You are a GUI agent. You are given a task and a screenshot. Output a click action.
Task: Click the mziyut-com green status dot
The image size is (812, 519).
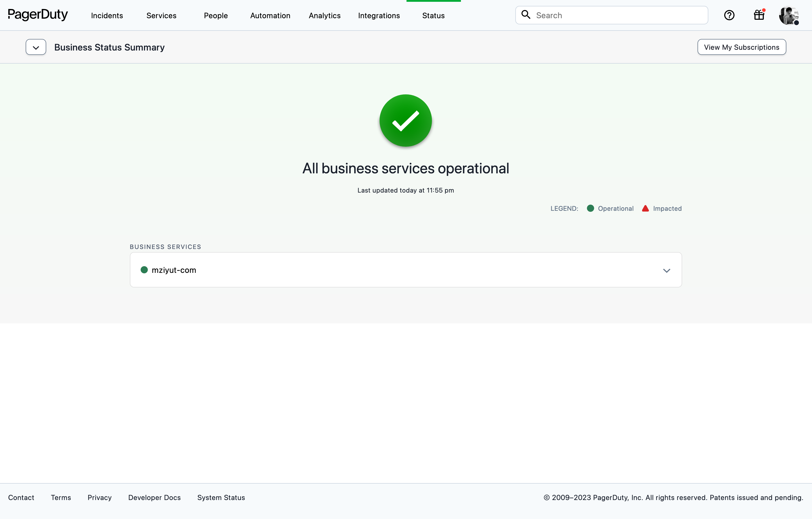click(x=144, y=270)
